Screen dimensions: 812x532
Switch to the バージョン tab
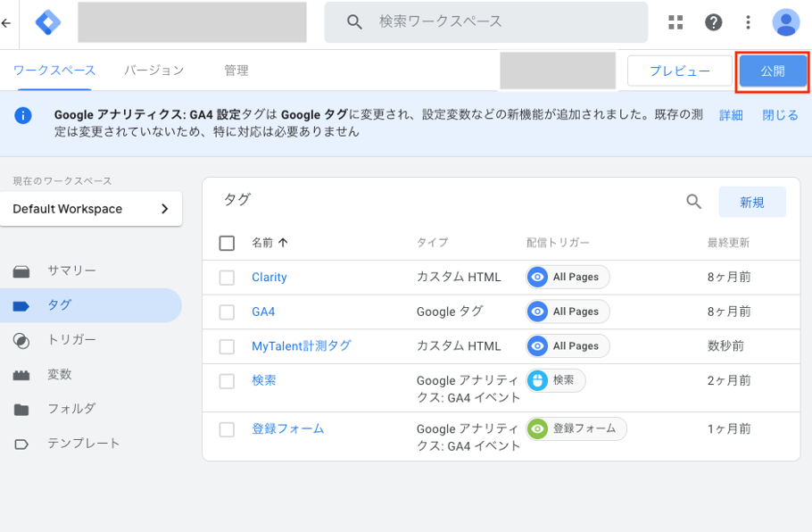click(153, 71)
